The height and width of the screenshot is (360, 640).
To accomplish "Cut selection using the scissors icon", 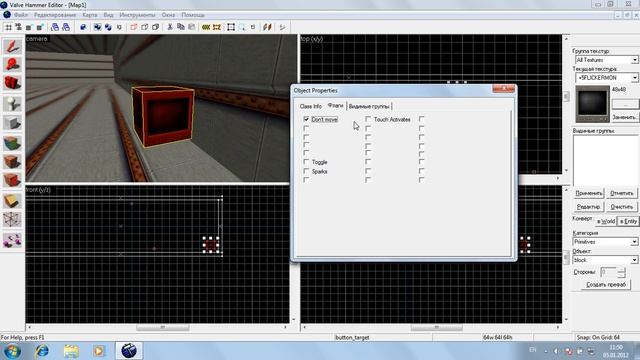I will tap(170, 27).
